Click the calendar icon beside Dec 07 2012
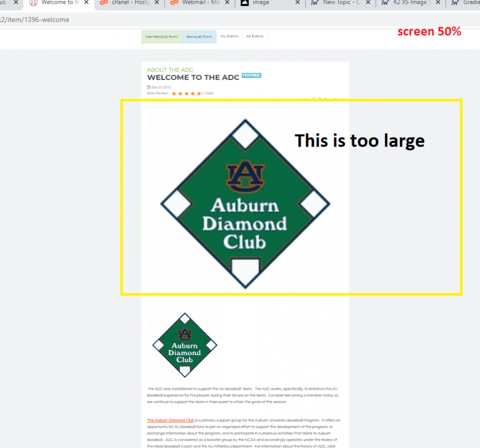 click(149, 87)
